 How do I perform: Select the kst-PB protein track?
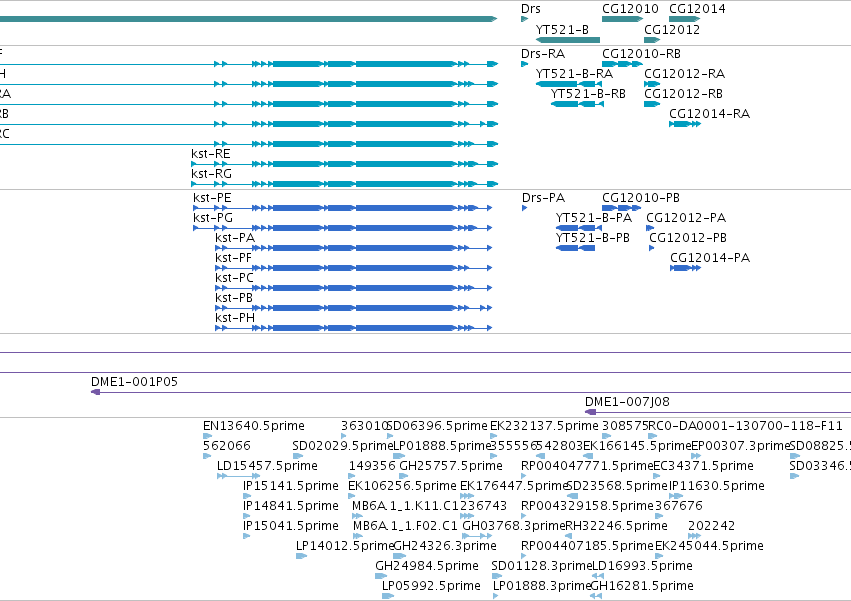(x=353, y=308)
